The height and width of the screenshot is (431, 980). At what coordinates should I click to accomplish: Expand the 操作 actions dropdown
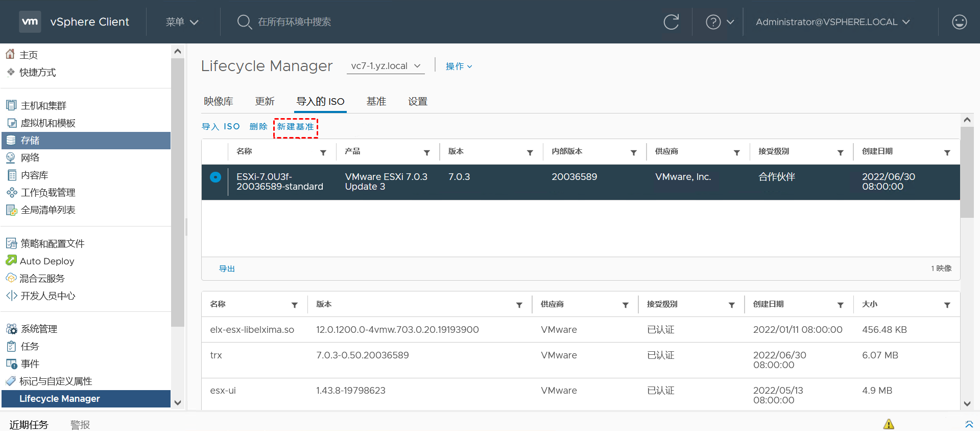click(x=459, y=66)
